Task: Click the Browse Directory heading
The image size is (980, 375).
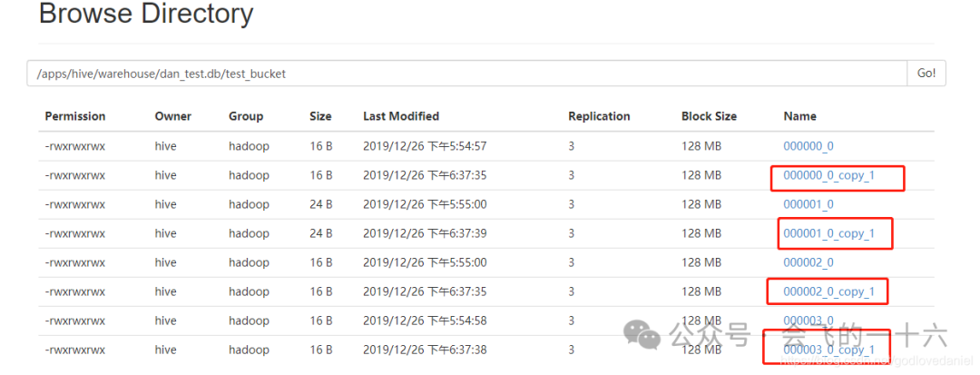Action: (146, 15)
